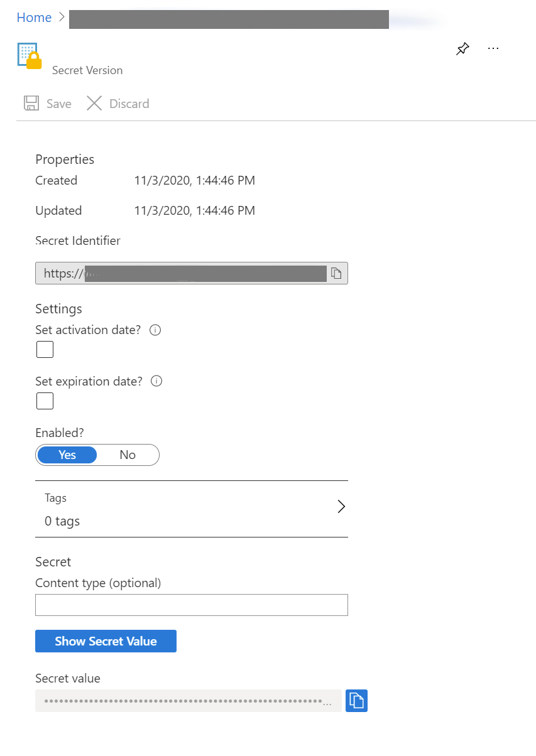Set Enabled toggle to No

pos(128,455)
